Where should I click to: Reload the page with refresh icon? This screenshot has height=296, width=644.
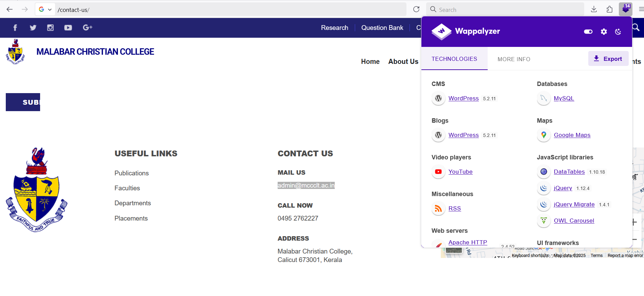(x=416, y=10)
